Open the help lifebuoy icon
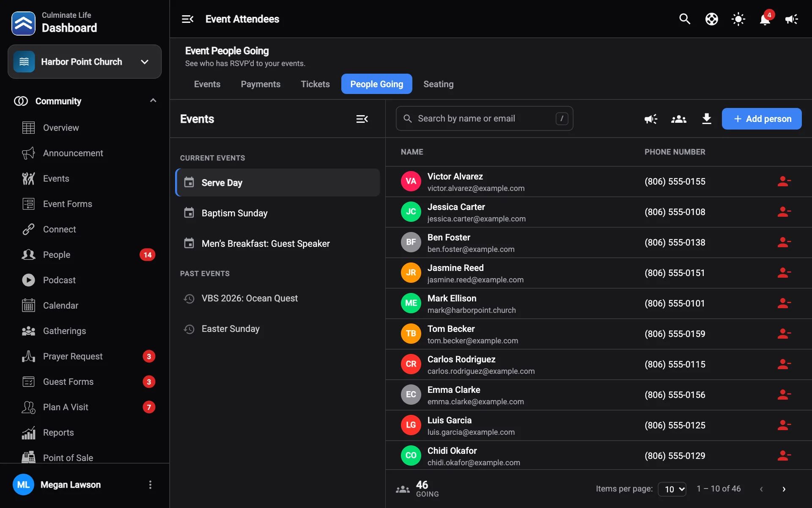 coord(711,19)
